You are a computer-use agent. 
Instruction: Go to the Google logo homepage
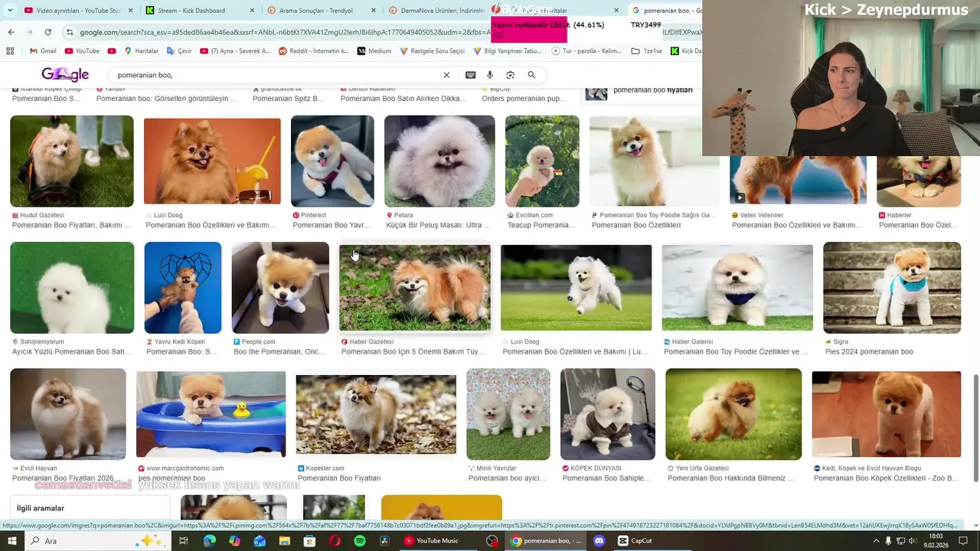coord(65,74)
